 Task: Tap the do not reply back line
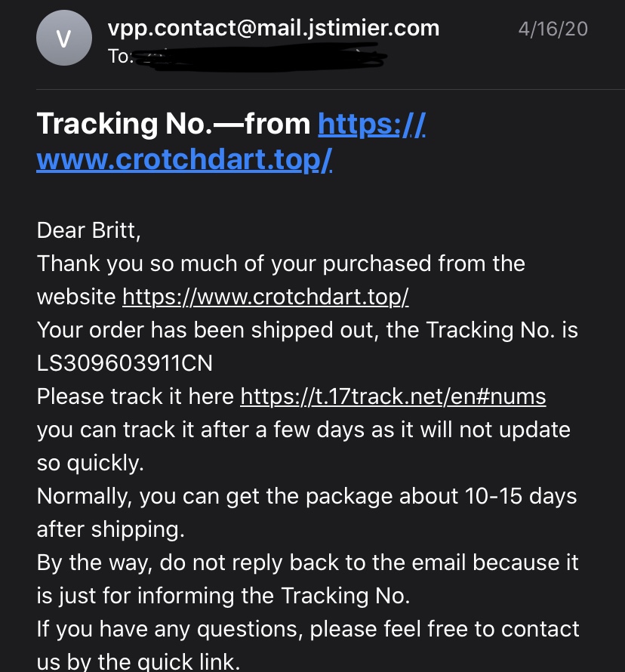pyautogui.click(x=307, y=563)
